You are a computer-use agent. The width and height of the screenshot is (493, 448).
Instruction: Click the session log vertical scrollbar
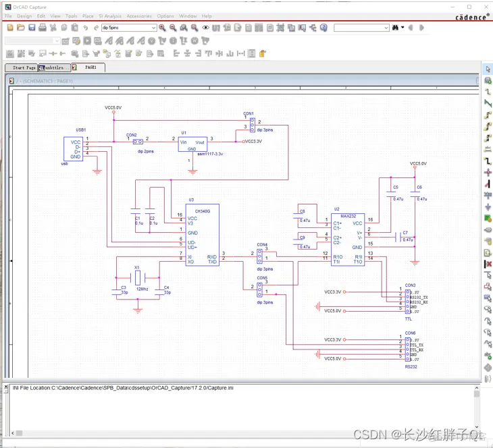click(477, 407)
